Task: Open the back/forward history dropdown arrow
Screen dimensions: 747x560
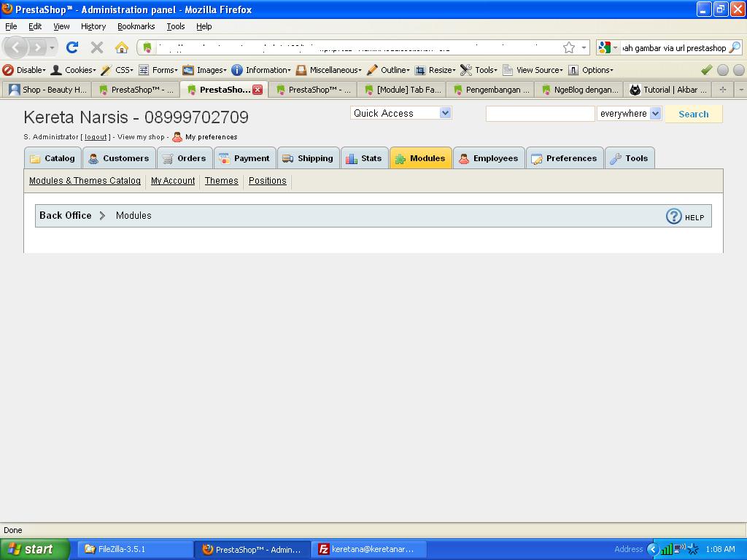Action: point(52,47)
